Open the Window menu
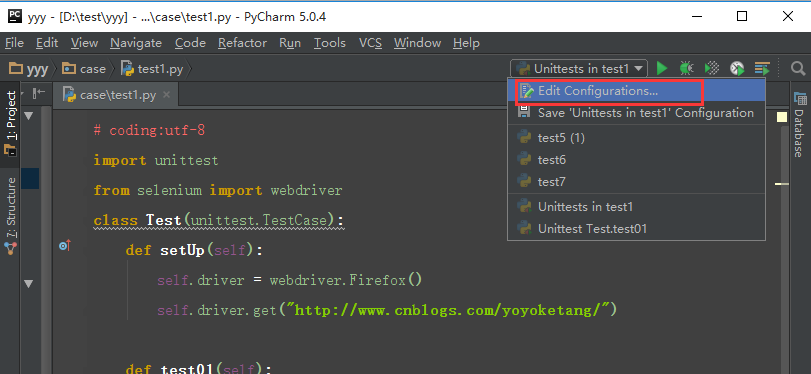811x374 pixels. point(417,43)
